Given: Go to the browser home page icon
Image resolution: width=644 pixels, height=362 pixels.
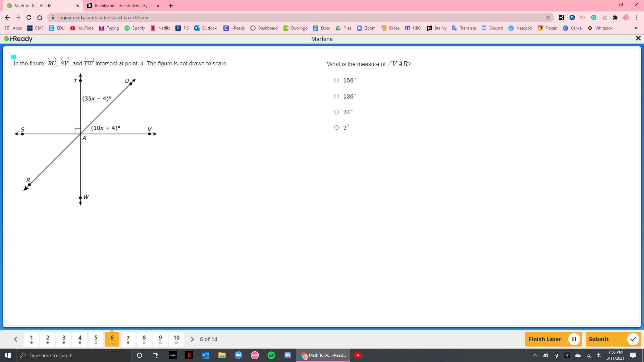Looking at the screenshot, I should tap(40, 17).
